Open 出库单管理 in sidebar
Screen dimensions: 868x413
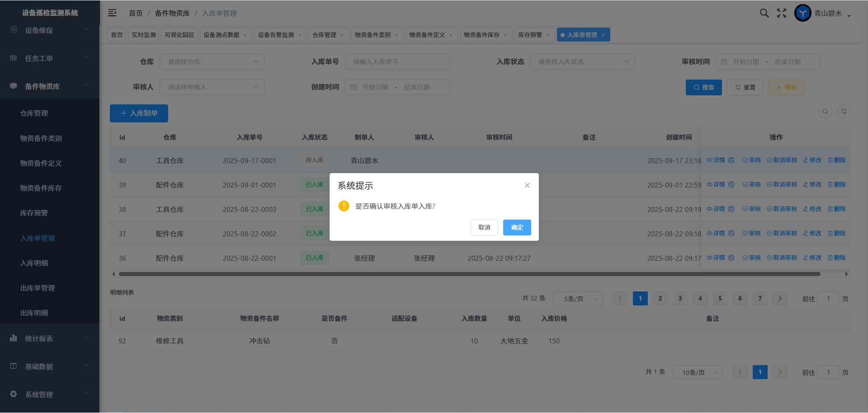click(x=38, y=288)
